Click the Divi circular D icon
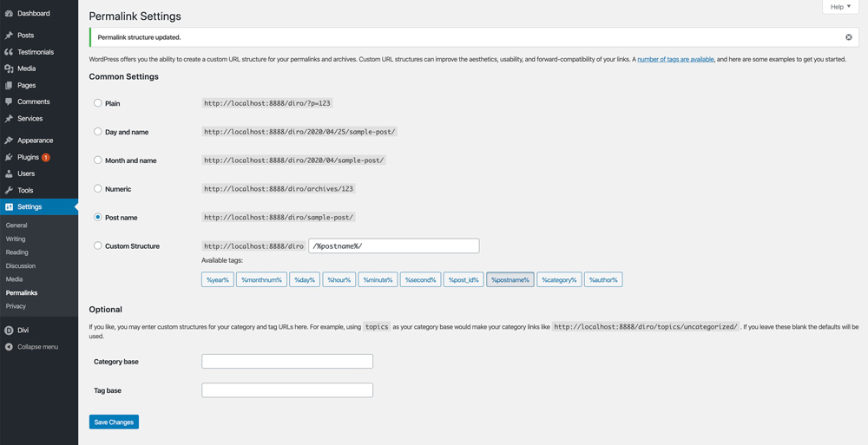The width and height of the screenshot is (868, 445). pos(9,330)
